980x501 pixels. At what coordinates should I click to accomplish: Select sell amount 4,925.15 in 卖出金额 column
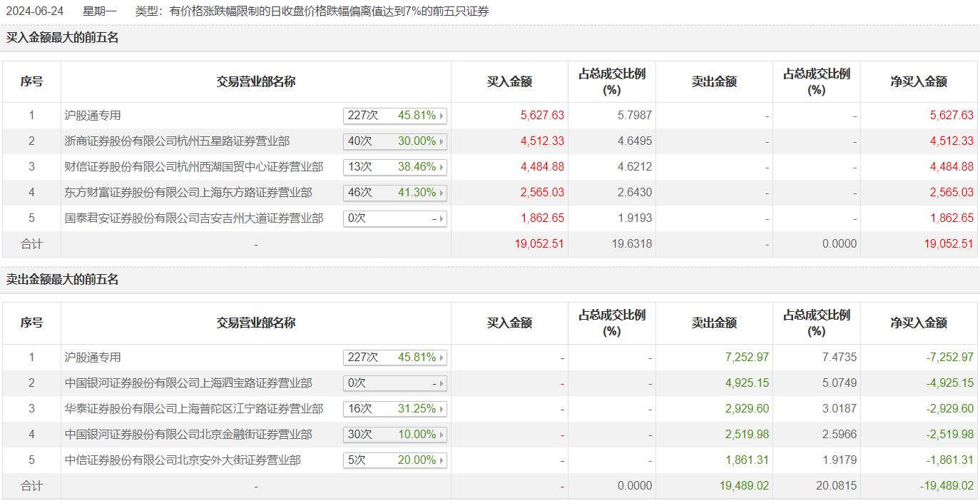coord(747,383)
